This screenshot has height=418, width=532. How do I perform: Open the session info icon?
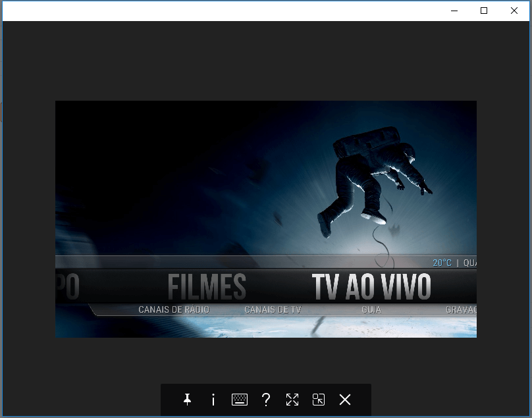213,400
